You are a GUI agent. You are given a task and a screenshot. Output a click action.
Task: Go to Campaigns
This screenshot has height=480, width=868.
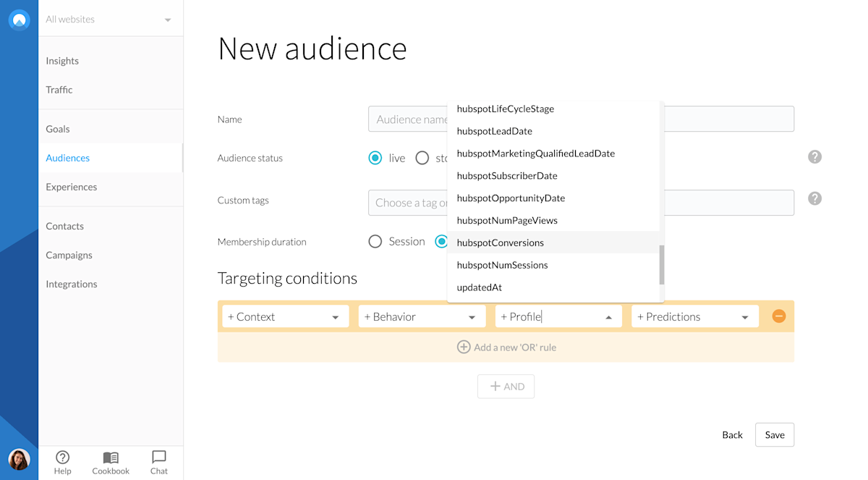(x=69, y=255)
